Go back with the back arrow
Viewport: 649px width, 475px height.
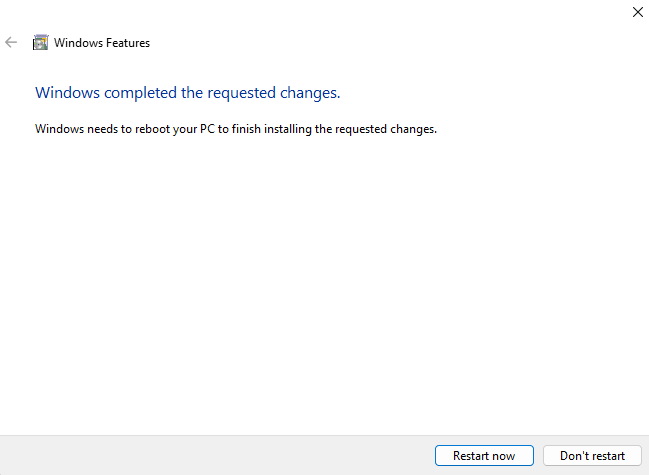tap(12, 43)
